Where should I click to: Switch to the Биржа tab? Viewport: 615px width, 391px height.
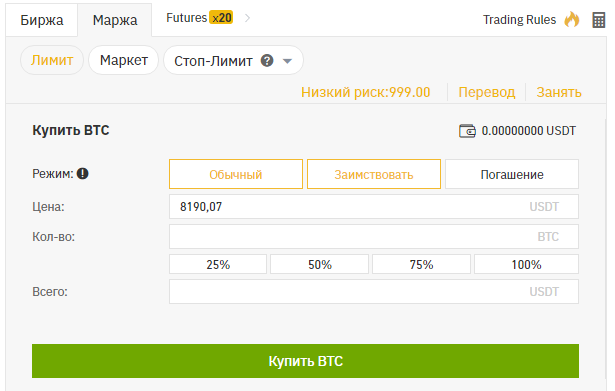click(x=42, y=20)
